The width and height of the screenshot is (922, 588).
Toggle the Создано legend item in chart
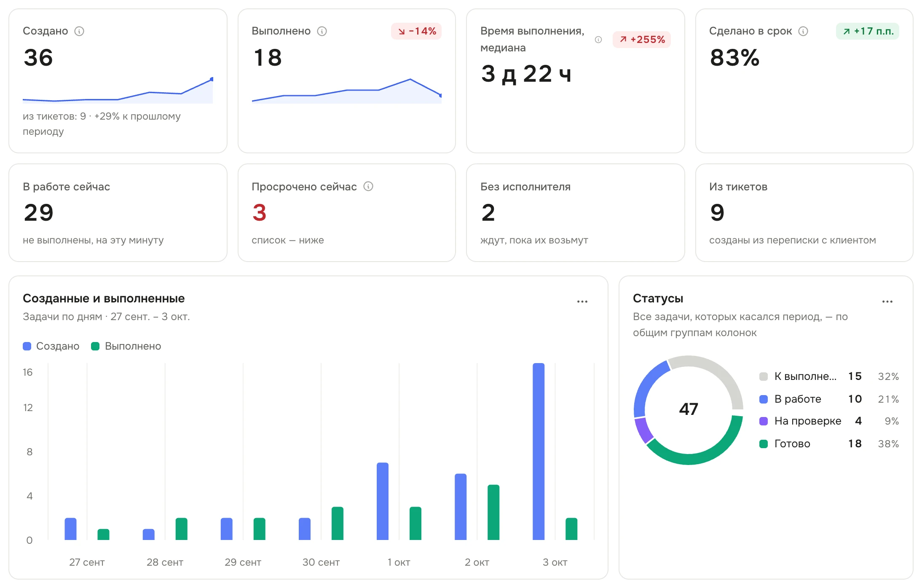coord(51,346)
